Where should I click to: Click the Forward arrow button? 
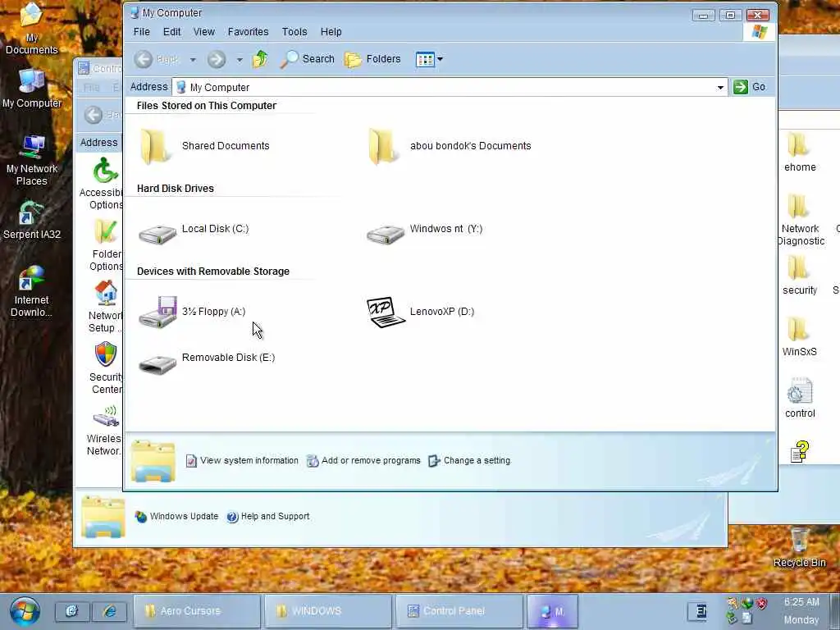(217, 59)
